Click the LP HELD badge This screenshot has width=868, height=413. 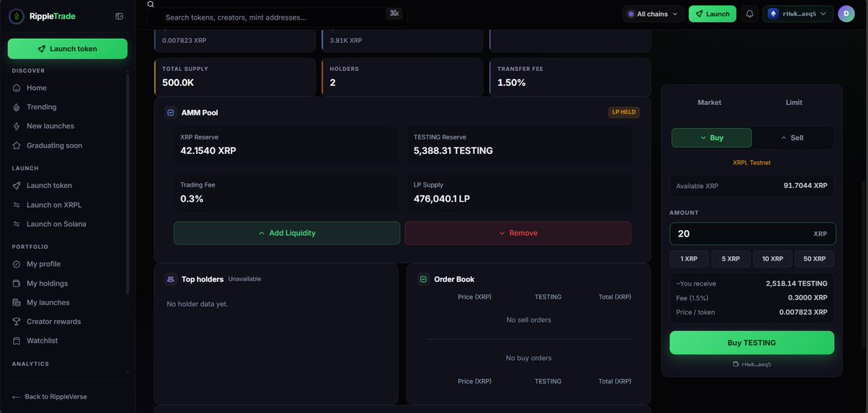click(x=624, y=112)
